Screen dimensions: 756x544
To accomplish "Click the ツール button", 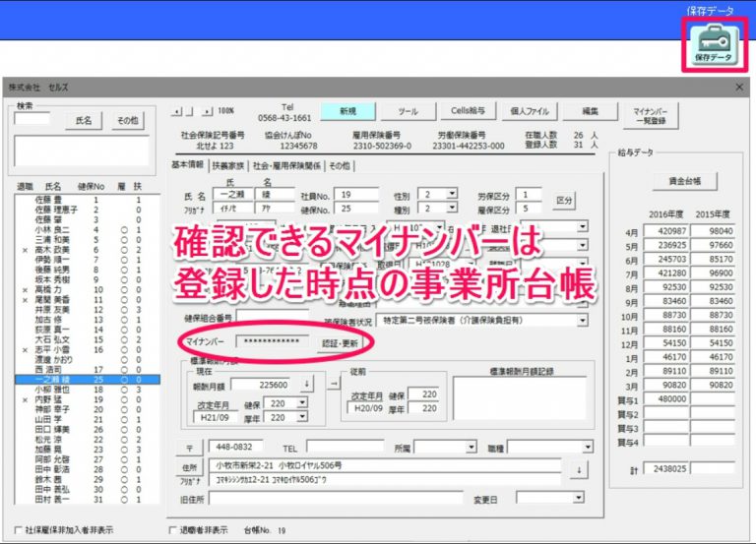I will pyautogui.click(x=408, y=111).
